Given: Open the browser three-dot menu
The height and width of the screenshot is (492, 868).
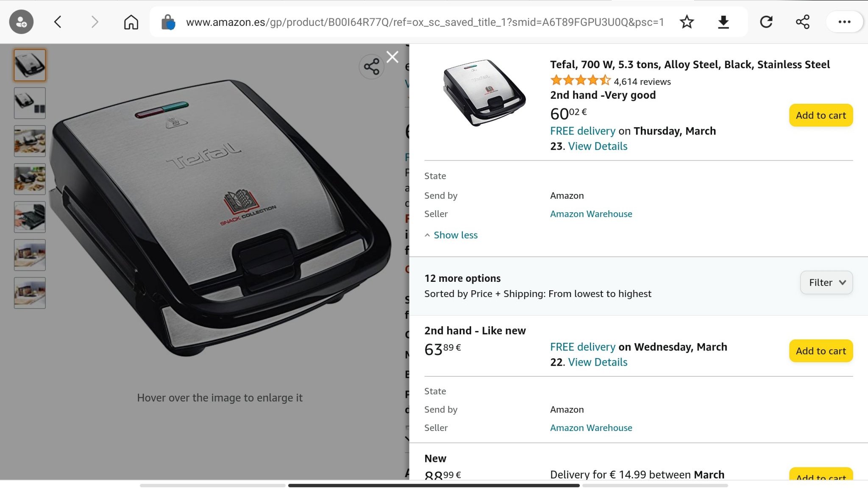Looking at the screenshot, I should pos(844,22).
